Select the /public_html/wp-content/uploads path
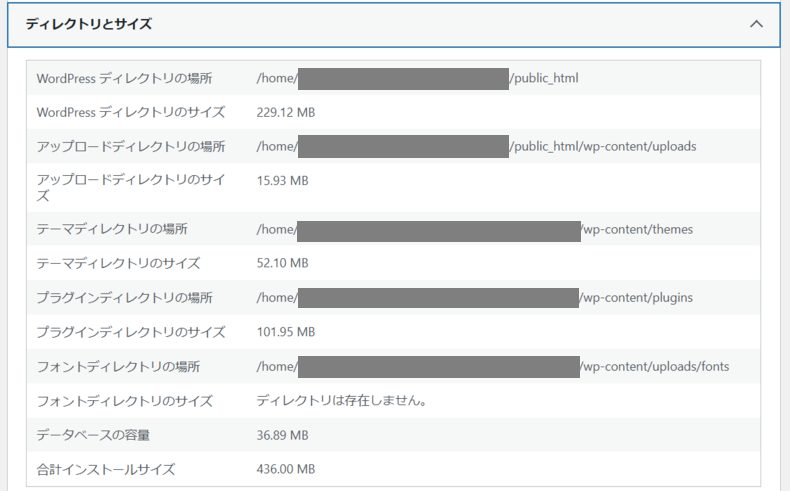This screenshot has width=790, height=491. pos(603,147)
